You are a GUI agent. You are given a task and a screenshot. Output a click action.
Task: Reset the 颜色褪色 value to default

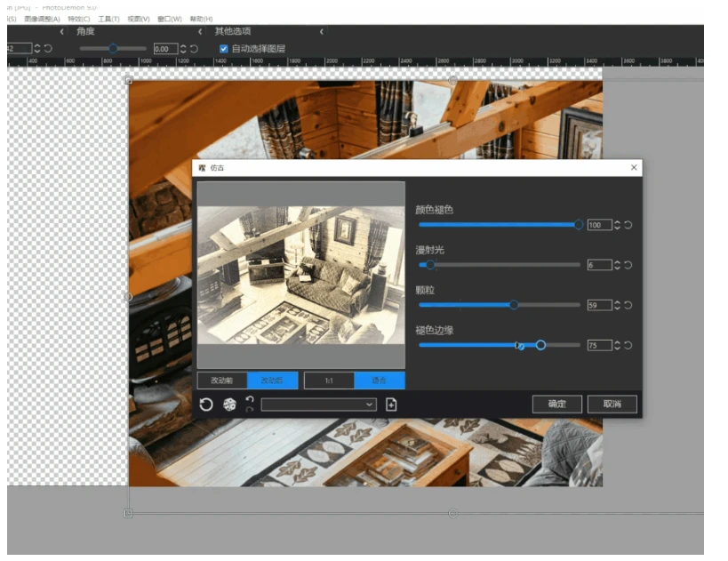[628, 225]
